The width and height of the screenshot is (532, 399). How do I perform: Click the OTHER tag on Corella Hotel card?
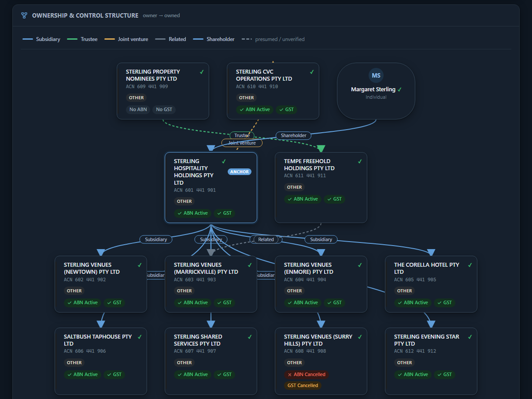404,291
